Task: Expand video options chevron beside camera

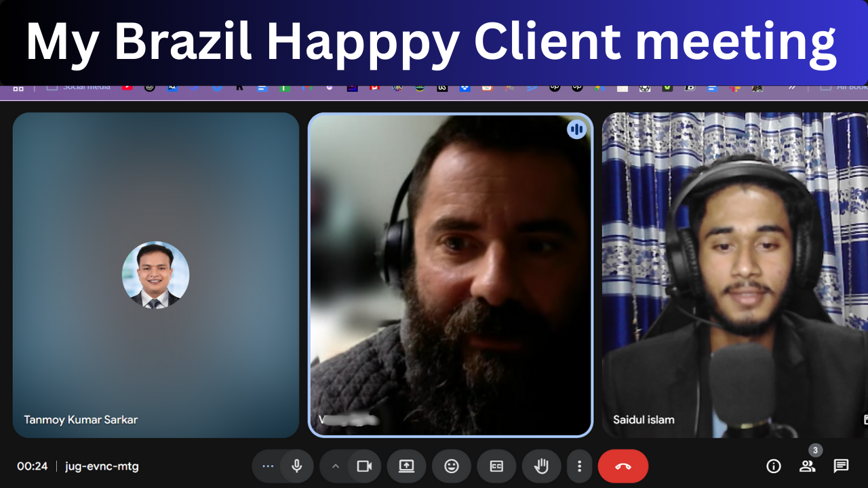Action: (335, 466)
